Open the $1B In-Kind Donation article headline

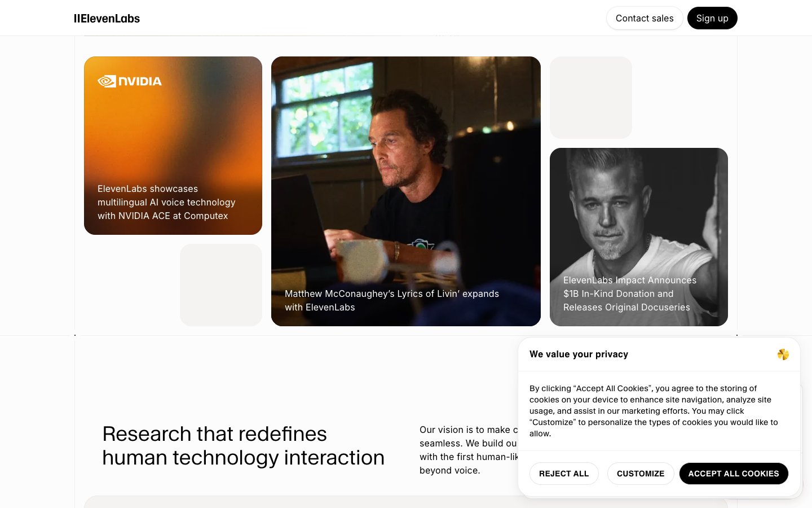[629, 294]
